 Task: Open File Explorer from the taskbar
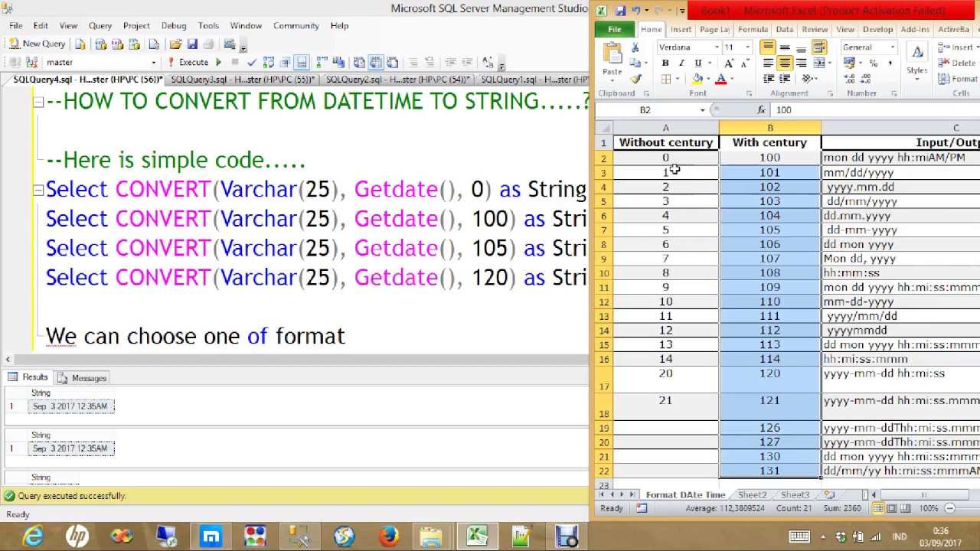(431, 536)
